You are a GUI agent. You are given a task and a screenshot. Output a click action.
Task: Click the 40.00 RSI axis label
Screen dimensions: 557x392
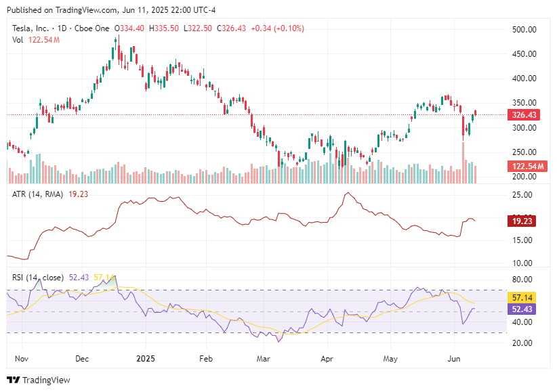click(522, 322)
